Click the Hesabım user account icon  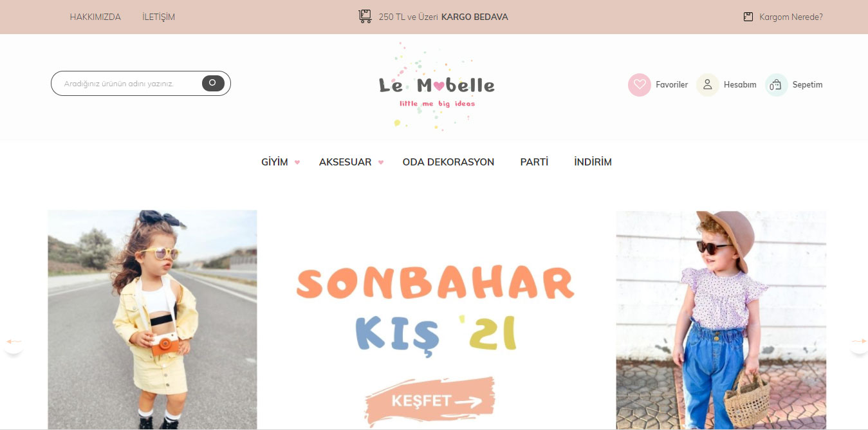(x=707, y=84)
